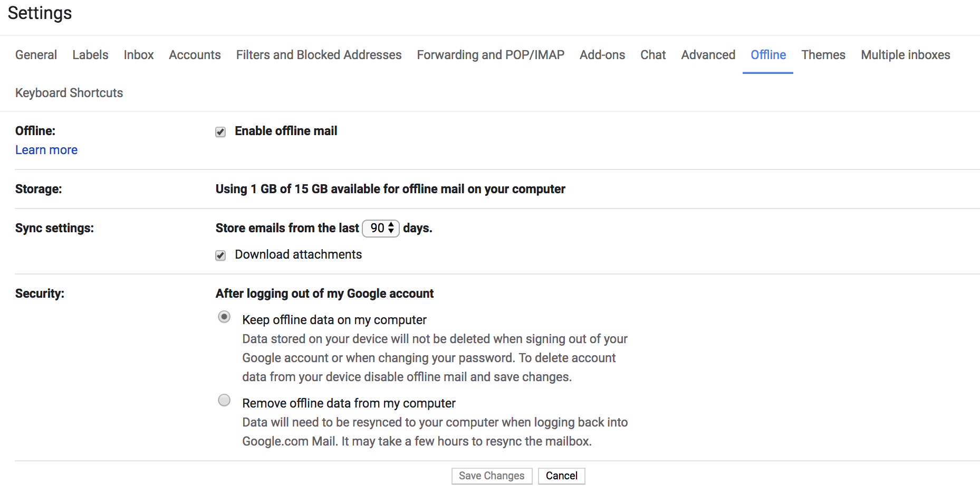Open the Learn more link
Image resolution: width=980 pixels, height=492 pixels.
[46, 149]
